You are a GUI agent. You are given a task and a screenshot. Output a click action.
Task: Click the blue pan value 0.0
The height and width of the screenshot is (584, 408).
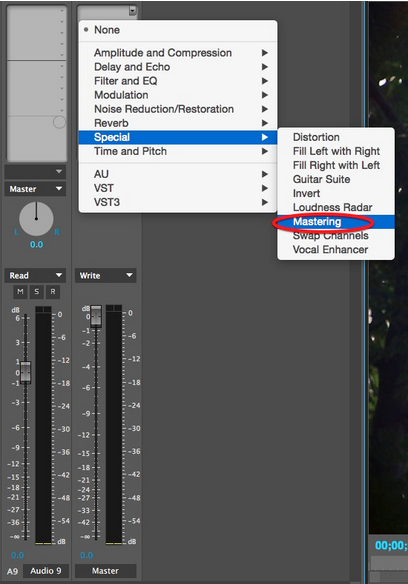[x=37, y=245]
